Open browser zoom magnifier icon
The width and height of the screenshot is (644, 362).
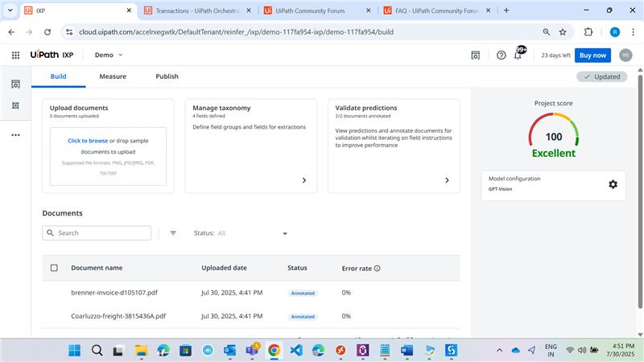547,32
